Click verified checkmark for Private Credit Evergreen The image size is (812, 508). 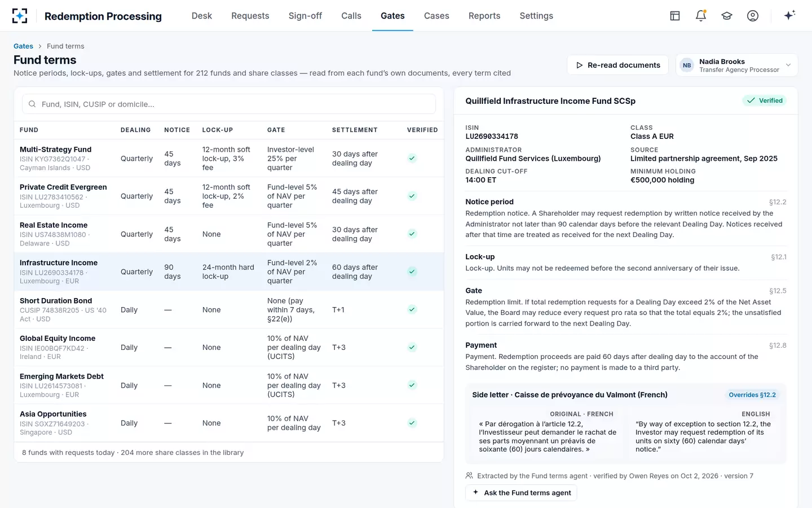coord(412,196)
